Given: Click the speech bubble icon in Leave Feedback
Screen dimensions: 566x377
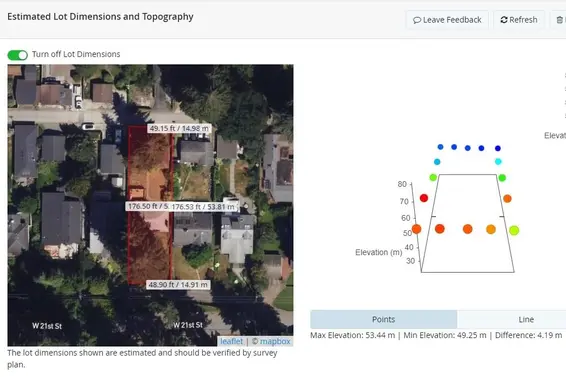Looking at the screenshot, I should pyautogui.click(x=417, y=20).
